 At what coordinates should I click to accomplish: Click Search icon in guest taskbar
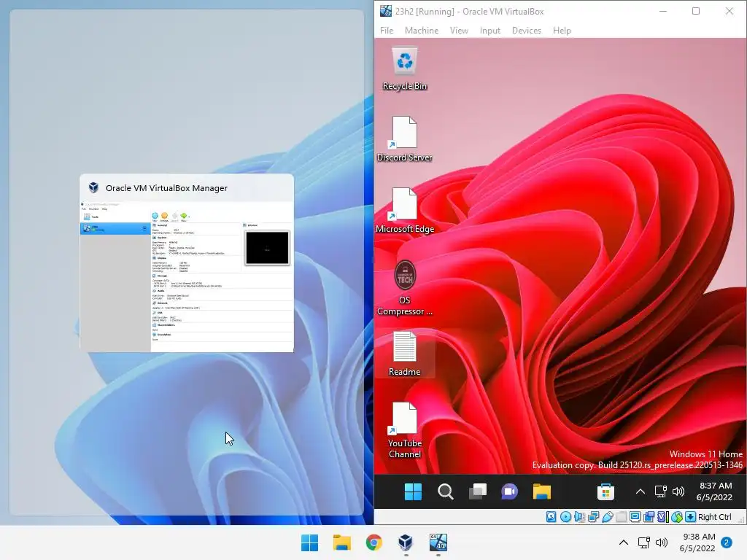(446, 491)
